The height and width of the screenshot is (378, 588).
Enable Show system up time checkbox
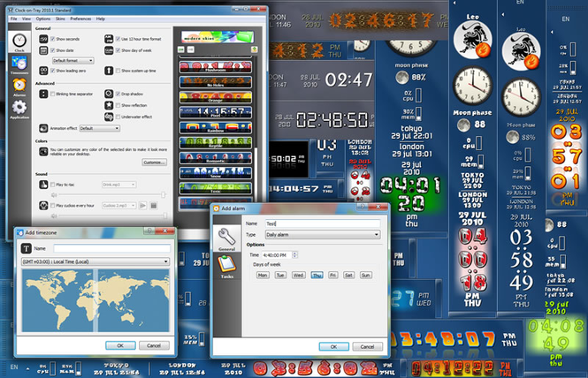click(x=118, y=71)
